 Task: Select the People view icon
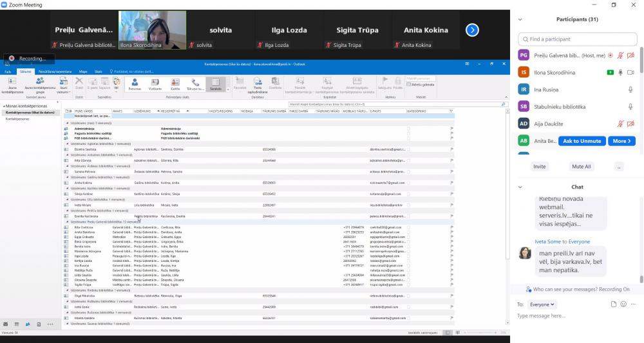[135, 82]
